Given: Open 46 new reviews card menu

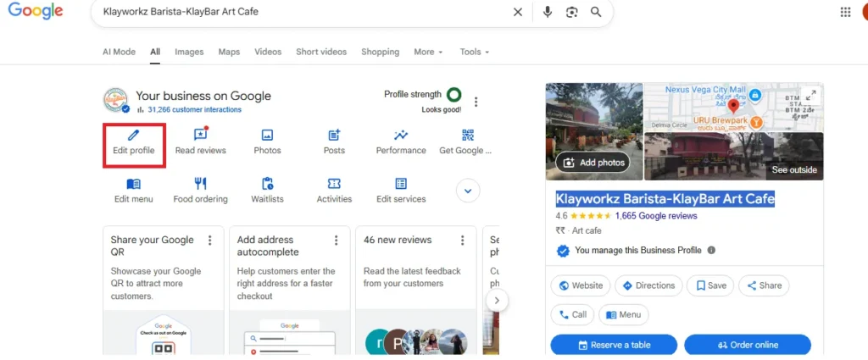Looking at the screenshot, I should click(462, 240).
